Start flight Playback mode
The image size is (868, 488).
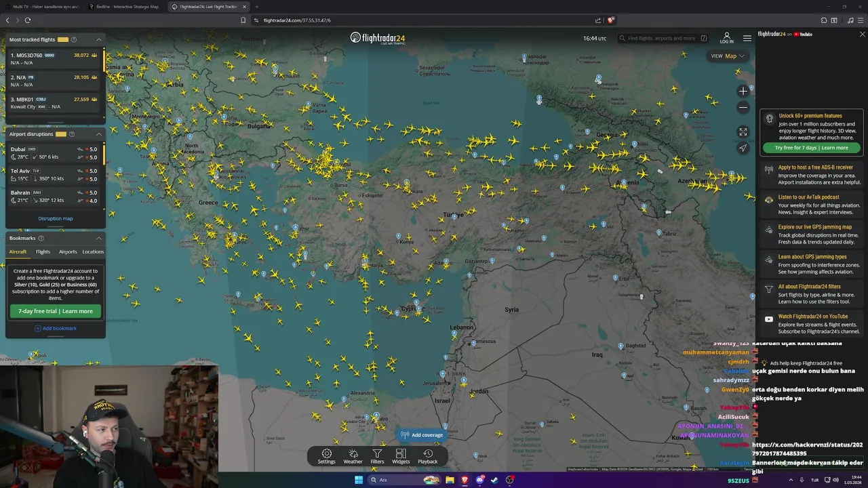click(427, 456)
